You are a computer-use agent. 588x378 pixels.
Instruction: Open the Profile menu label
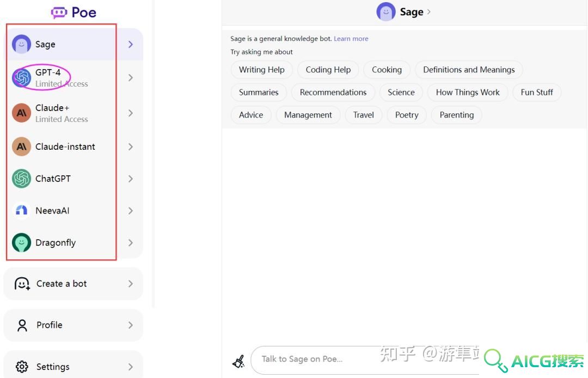50,325
